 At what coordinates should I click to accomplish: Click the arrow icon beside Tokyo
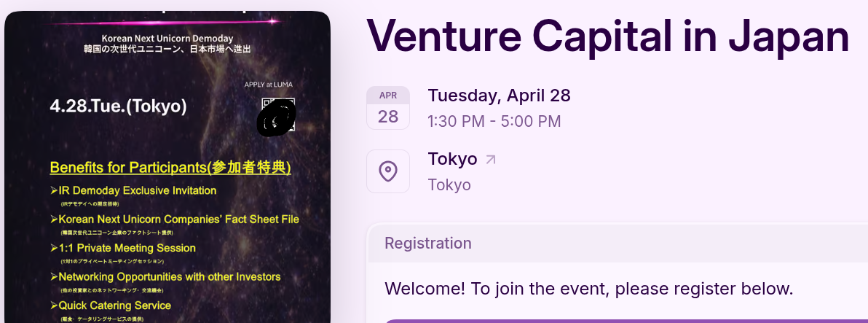(491, 159)
